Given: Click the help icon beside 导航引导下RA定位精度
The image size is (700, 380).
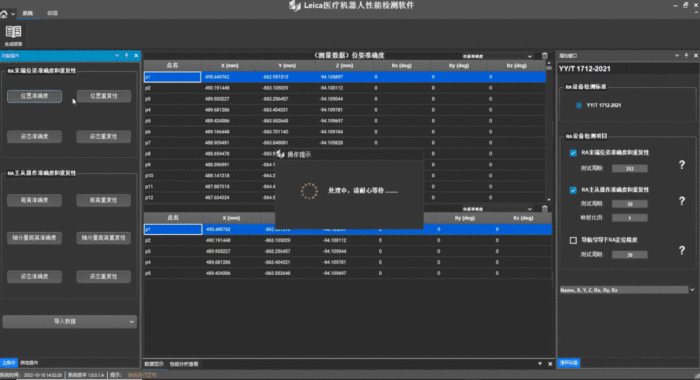Looking at the screenshot, I should 682,251.
